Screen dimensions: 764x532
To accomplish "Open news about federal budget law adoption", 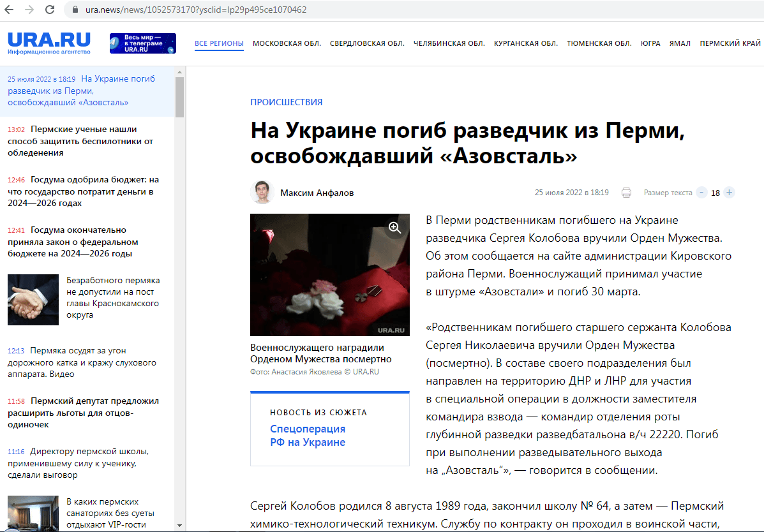I will (73, 242).
